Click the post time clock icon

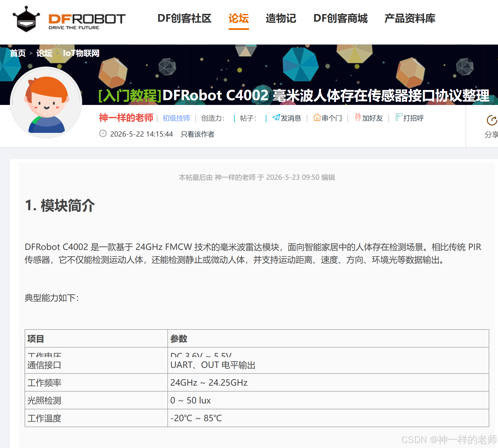tap(103, 133)
